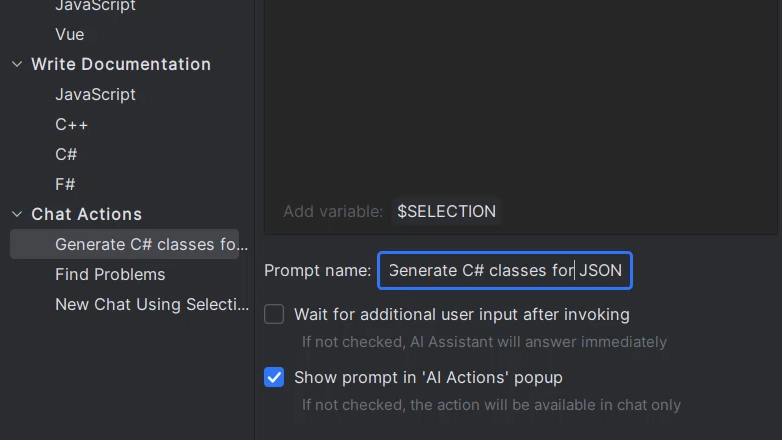
Task: Click into the Prompt name field
Action: pyautogui.click(x=504, y=270)
